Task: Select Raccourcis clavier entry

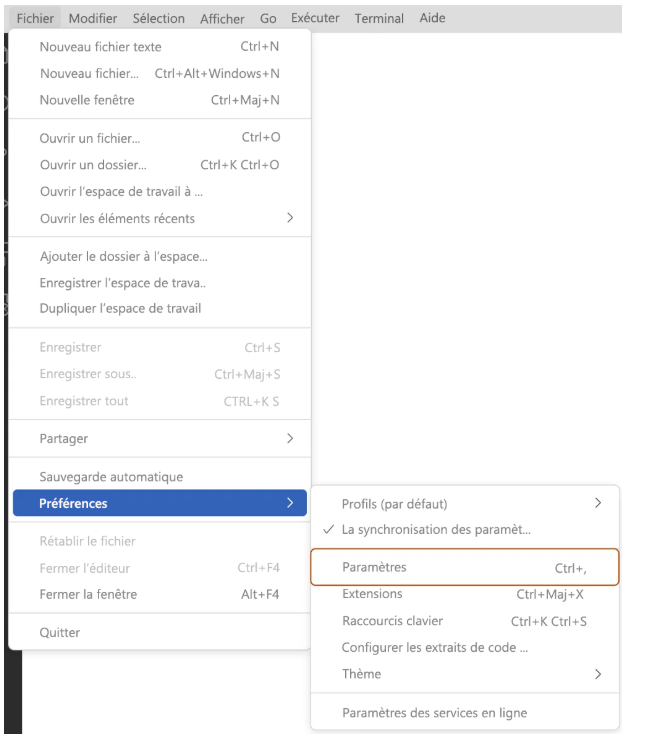Action: point(465,621)
